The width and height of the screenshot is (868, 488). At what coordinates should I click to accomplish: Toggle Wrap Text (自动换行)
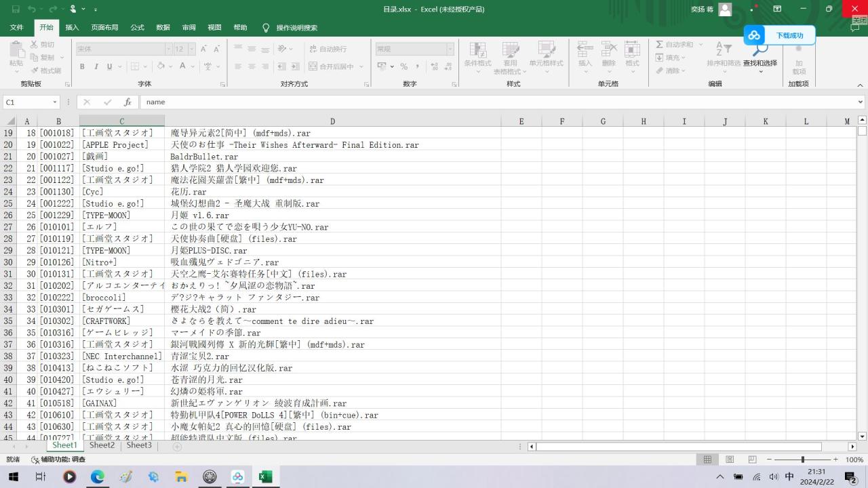[x=328, y=49]
